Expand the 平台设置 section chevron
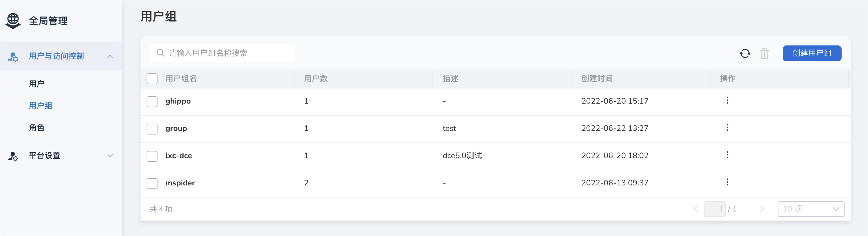The height and width of the screenshot is (236, 868). click(x=110, y=156)
